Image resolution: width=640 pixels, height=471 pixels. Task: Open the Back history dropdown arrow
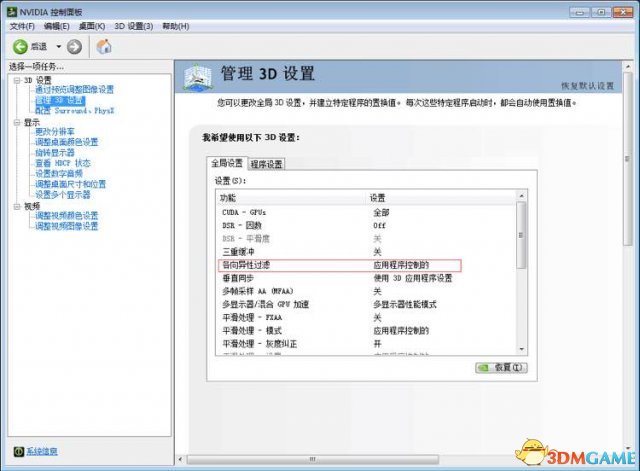pos(58,47)
